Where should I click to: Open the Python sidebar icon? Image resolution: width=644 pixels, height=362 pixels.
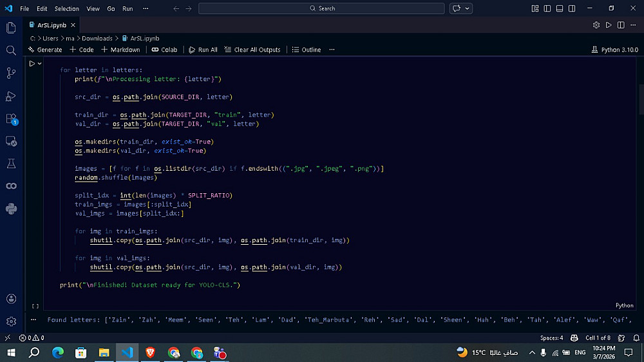pos(11,208)
